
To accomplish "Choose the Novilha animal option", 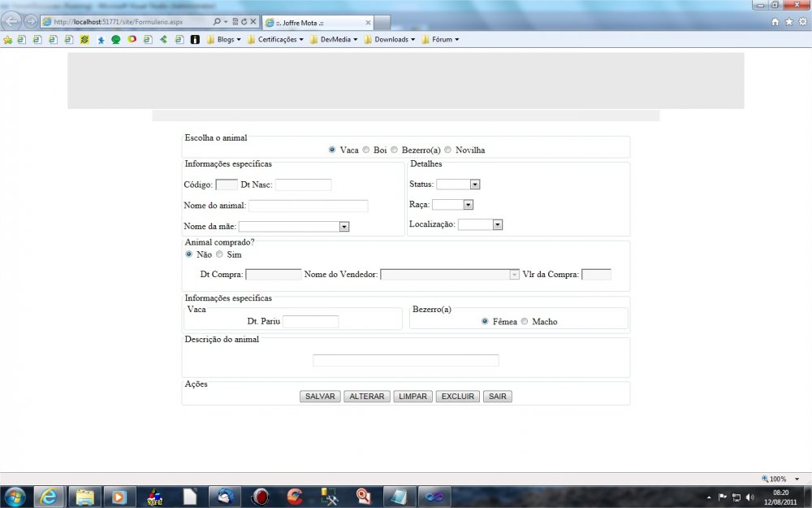I will (448, 150).
